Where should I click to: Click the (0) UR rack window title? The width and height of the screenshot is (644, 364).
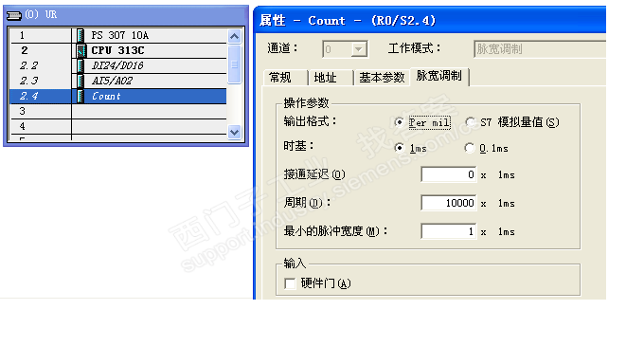tap(41, 15)
